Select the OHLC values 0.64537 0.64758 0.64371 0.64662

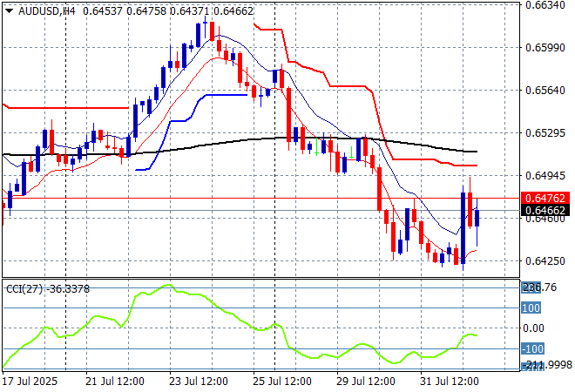[168, 11]
